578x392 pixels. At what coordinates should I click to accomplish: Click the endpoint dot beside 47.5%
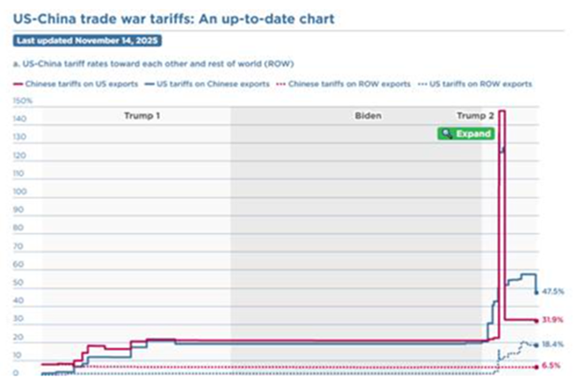pos(537,293)
